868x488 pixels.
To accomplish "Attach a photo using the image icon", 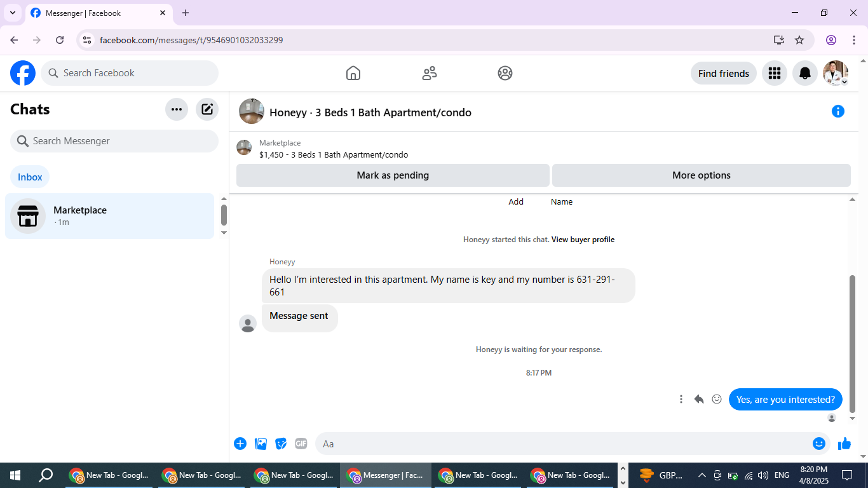I will [x=261, y=444].
